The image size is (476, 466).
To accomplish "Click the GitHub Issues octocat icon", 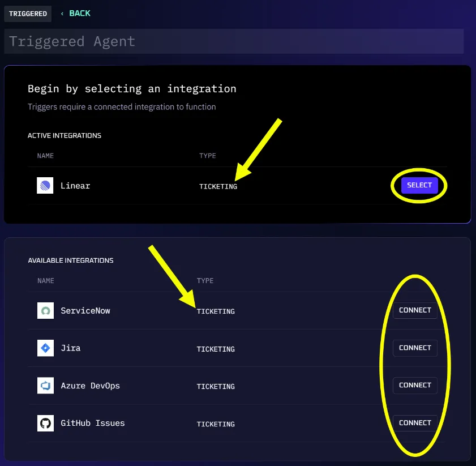I will (x=45, y=423).
